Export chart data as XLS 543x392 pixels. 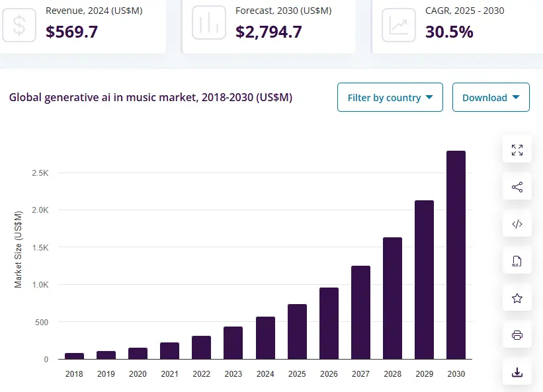[x=517, y=260]
